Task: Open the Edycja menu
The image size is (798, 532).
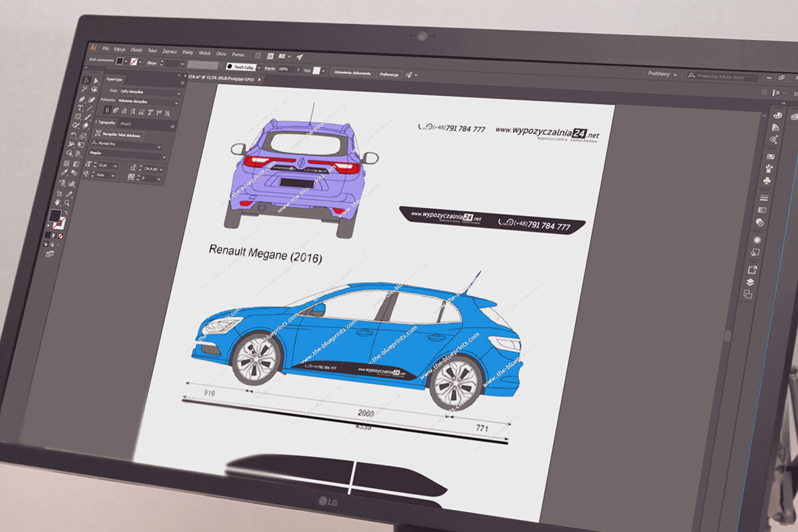Action: 120,50
